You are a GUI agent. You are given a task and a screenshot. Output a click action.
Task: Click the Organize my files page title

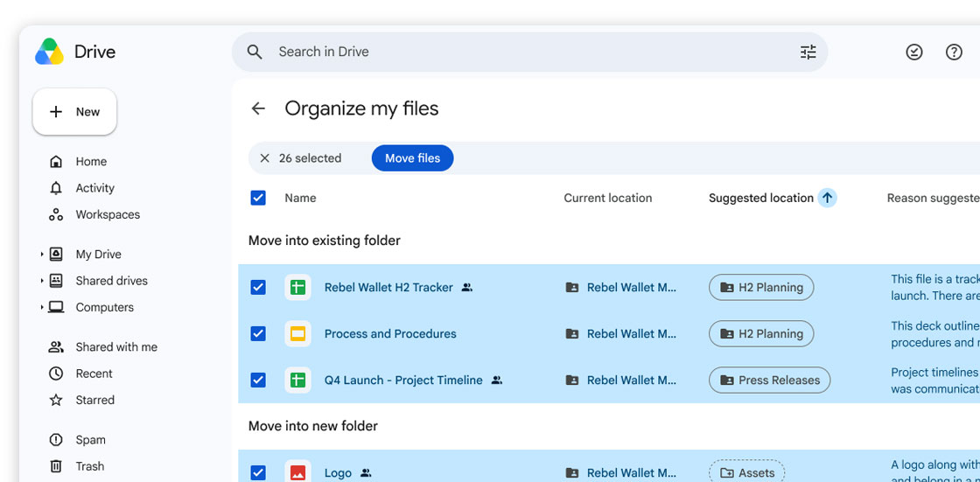point(362,108)
